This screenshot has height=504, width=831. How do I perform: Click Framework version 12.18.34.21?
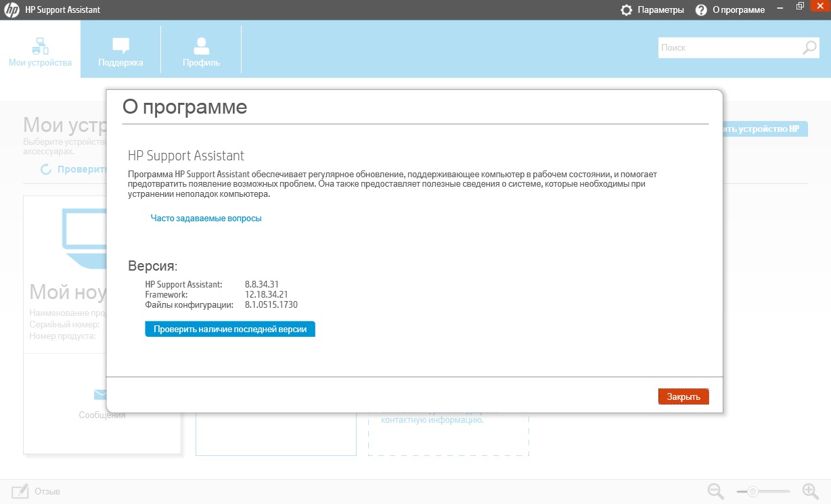point(267,294)
